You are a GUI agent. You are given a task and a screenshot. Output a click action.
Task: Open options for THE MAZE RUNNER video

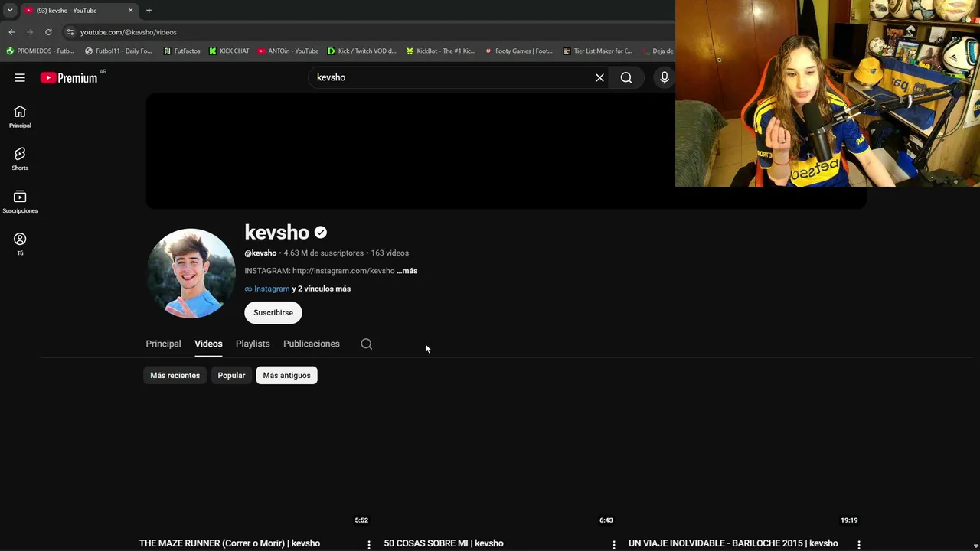point(369,545)
